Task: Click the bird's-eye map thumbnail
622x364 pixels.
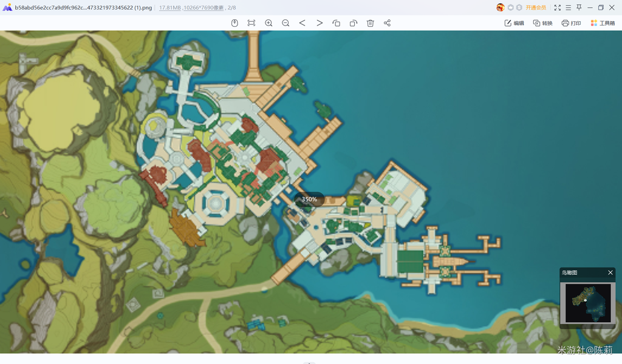Action: coord(588,303)
